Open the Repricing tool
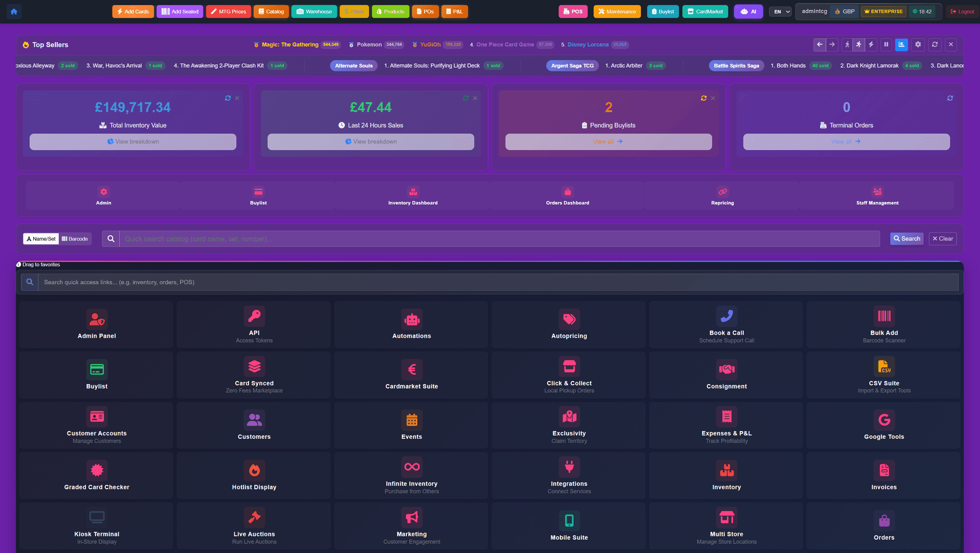The image size is (980, 553). pos(722,196)
